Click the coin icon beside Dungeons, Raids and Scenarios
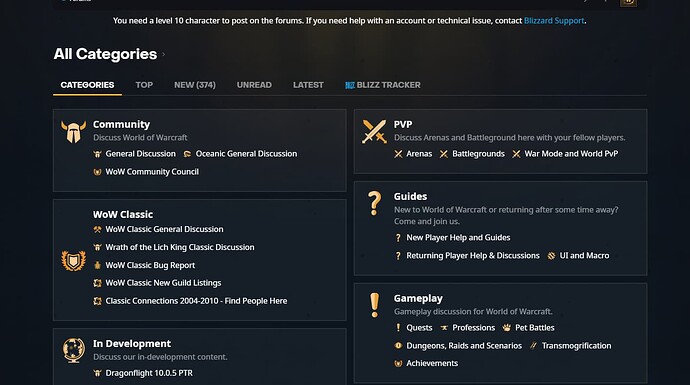The height and width of the screenshot is (385, 690). [398, 346]
